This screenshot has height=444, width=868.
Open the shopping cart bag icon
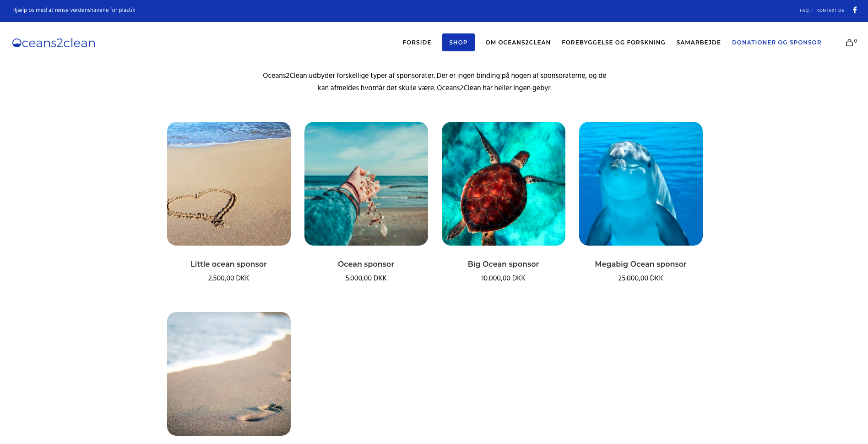(849, 43)
